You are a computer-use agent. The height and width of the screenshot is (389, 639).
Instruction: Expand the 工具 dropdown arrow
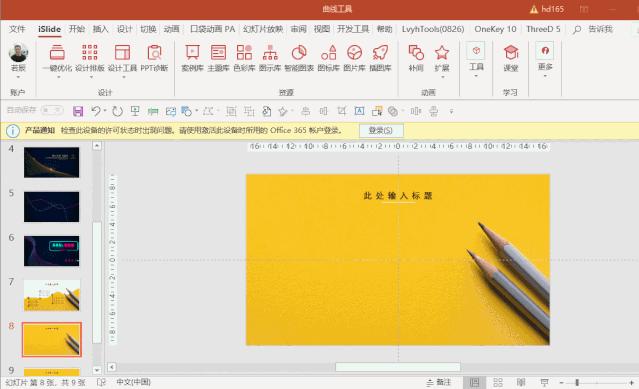(x=476, y=76)
